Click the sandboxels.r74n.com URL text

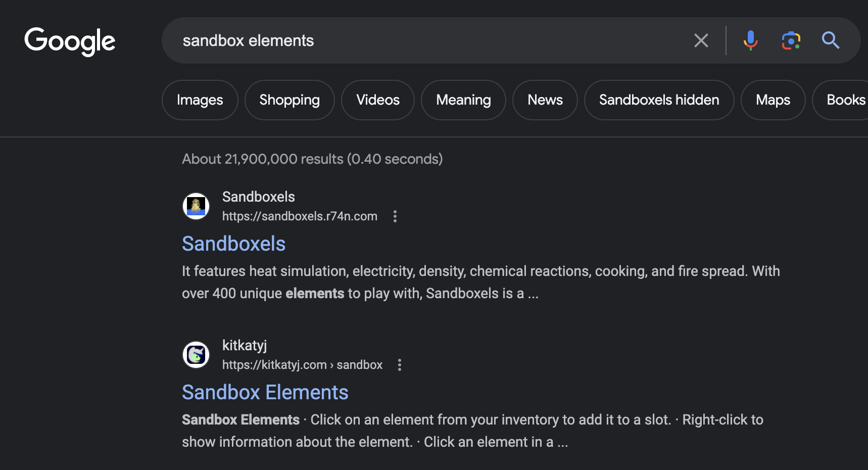pyautogui.click(x=299, y=216)
